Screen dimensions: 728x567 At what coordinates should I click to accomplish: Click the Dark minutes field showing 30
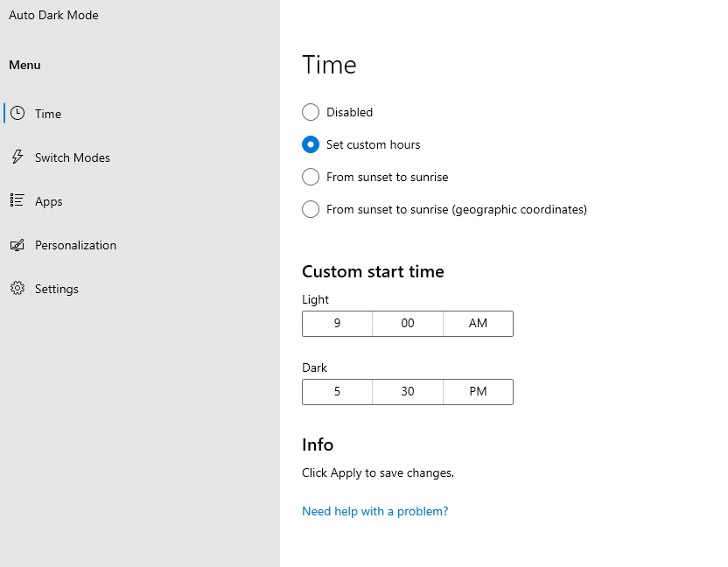pyautogui.click(x=408, y=391)
